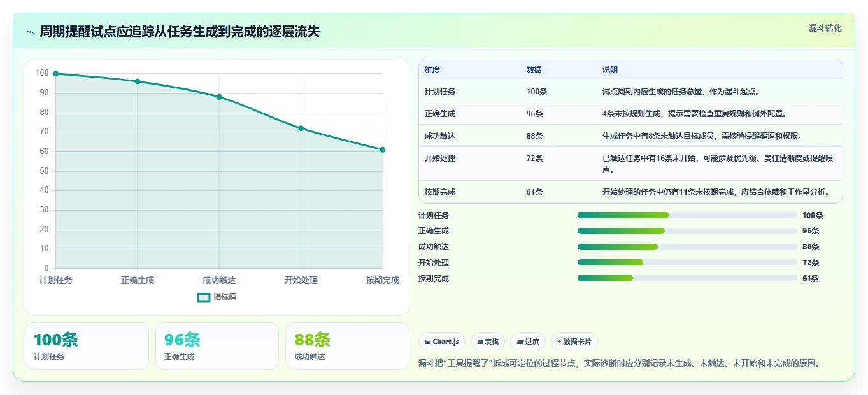Click the Chart.js tag chip

(442, 342)
